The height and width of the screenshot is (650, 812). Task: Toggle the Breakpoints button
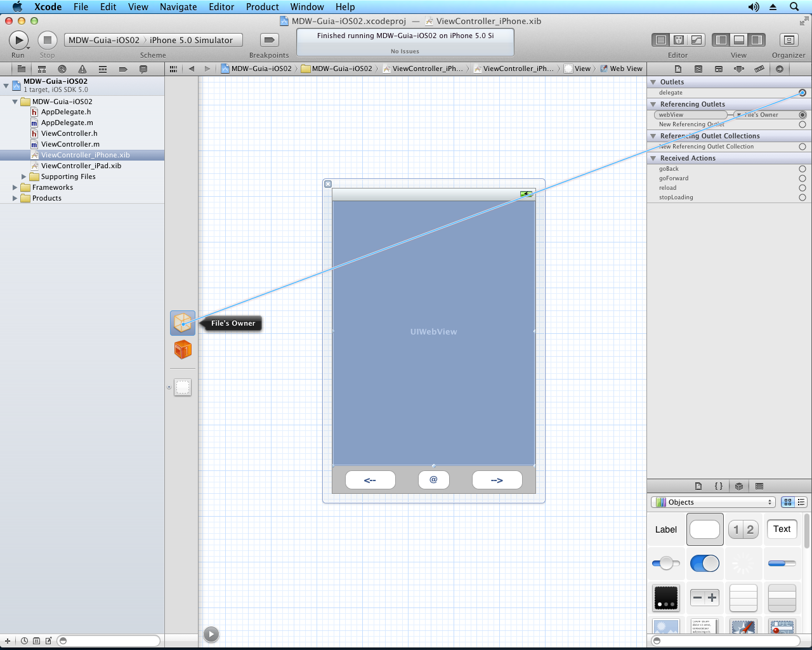(x=270, y=40)
